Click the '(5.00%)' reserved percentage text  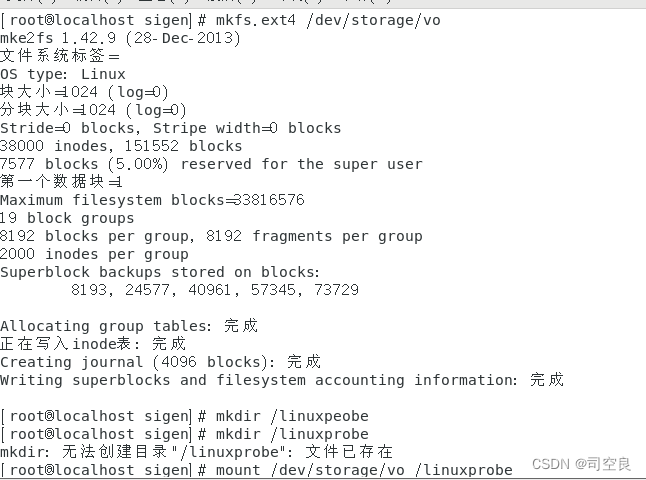(138, 164)
